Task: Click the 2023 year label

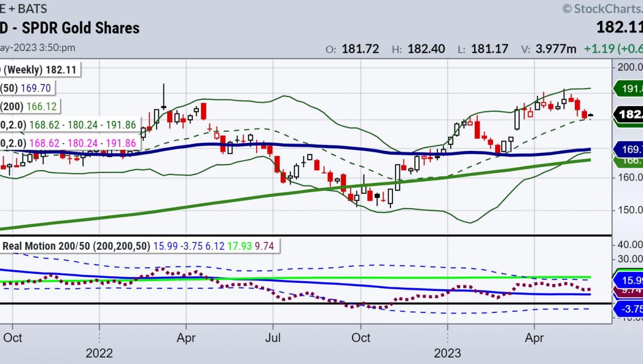Action: coord(447,353)
